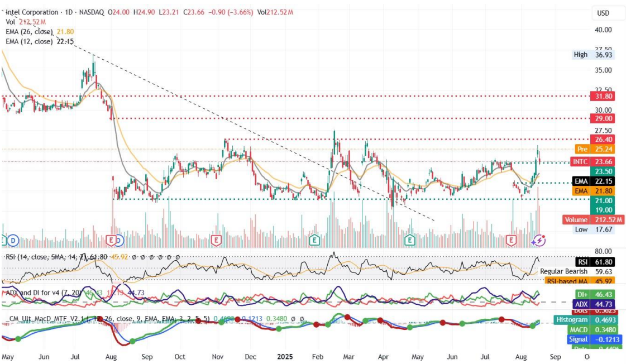Click the Mar label on the time axis
626x364 pixels.
[348, 356]
